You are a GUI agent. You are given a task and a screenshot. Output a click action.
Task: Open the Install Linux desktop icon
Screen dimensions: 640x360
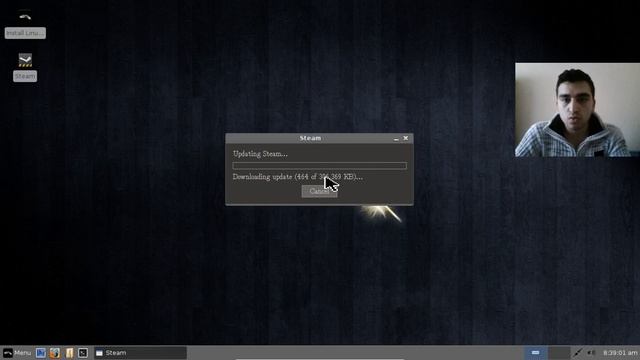click(x=25, y=16)
